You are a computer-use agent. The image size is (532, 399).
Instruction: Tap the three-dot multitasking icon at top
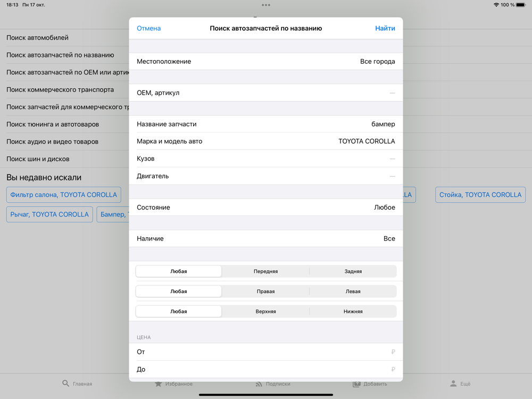266,5
